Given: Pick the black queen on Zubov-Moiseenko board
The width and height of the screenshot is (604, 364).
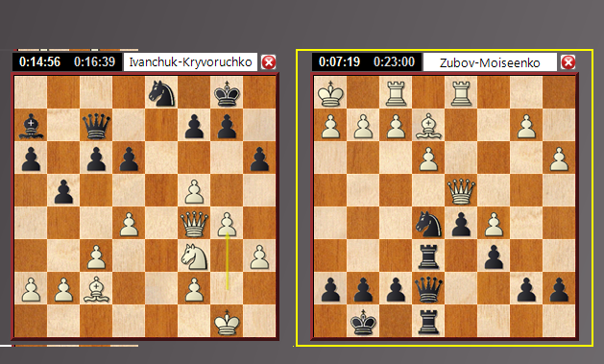Looking at the screenshot, I should point(428,289).
